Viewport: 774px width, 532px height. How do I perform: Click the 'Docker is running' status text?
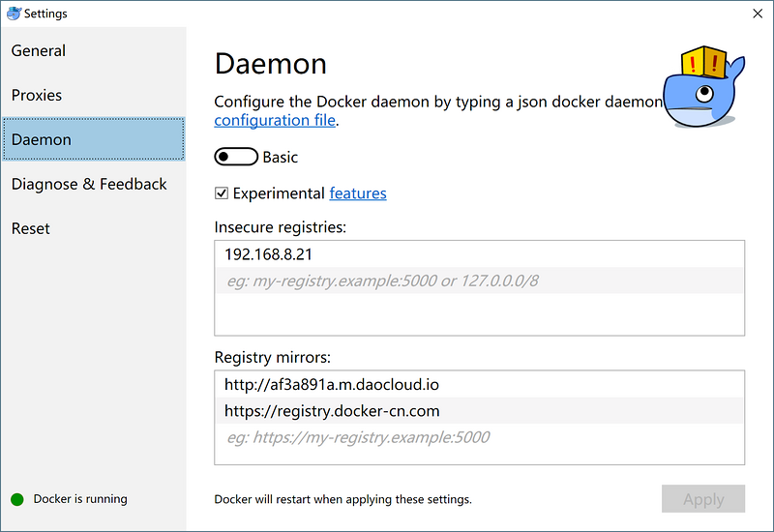[80, 499]
